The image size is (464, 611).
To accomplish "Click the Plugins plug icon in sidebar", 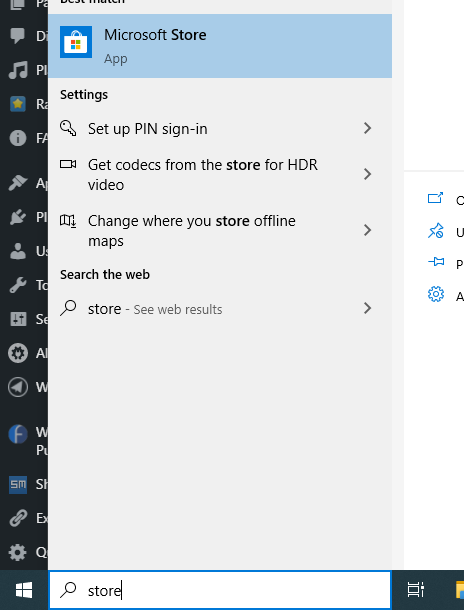I will [18, 217].
